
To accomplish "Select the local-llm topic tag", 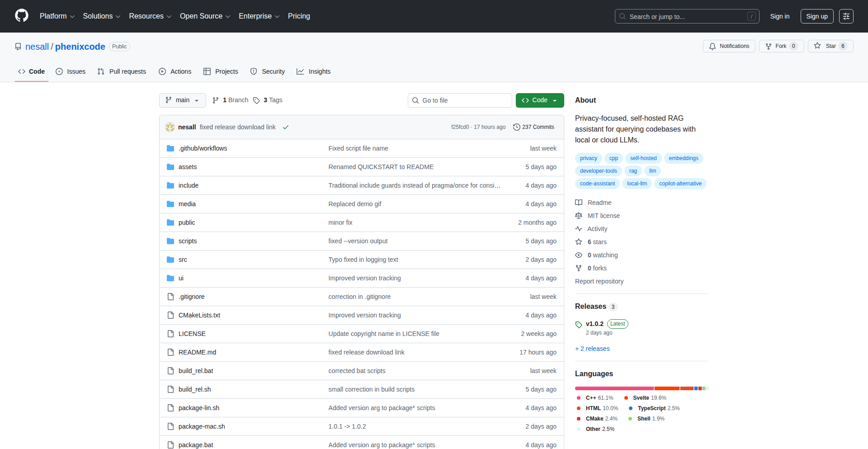I will coord(637,184).
